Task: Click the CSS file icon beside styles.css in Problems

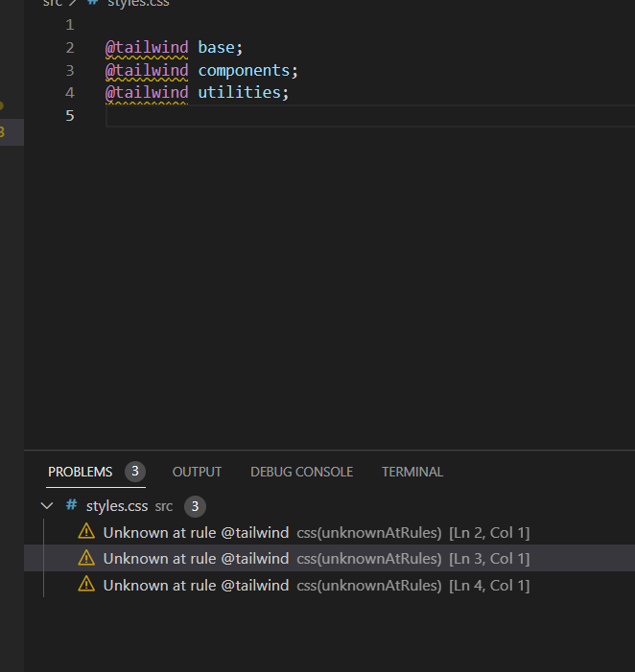Action: coord(71,505)
